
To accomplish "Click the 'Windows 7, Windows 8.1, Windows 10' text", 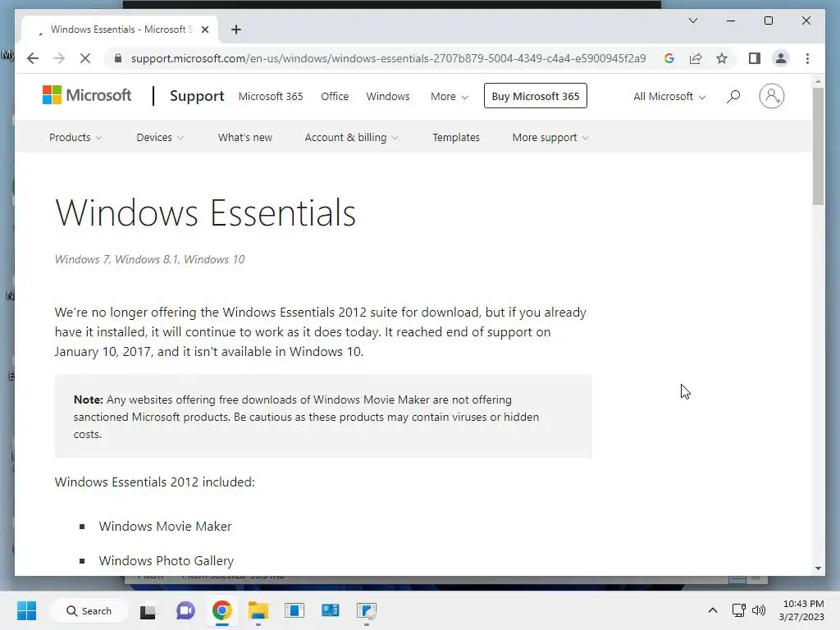I will [x=149, y=259].
